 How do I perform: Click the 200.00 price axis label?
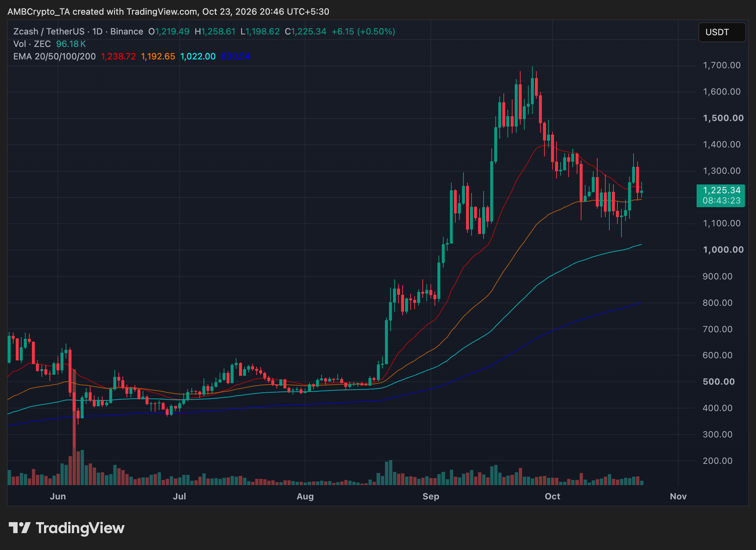[x=718, y=461]
